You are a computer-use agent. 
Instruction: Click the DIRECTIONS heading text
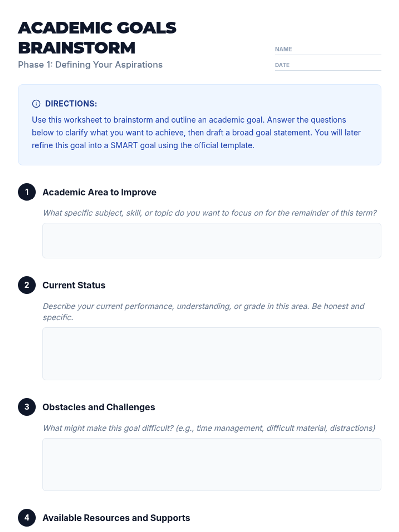(x=71, y=104)
